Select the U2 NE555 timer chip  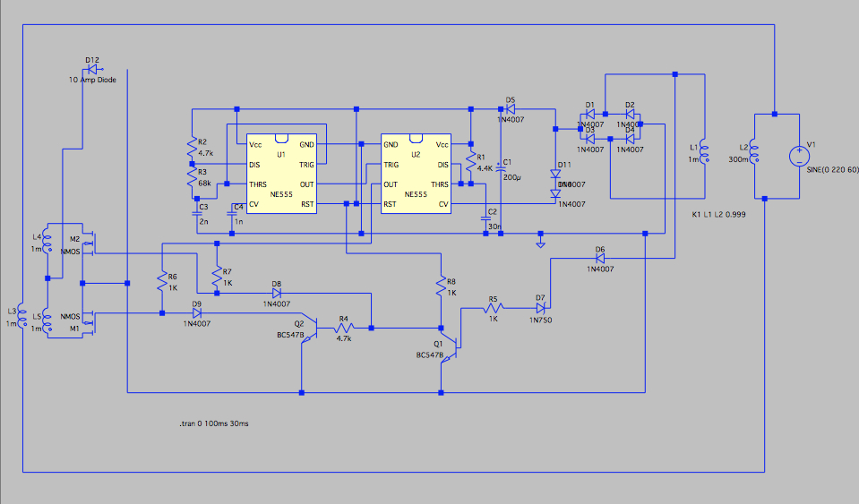tap(416, 174)
